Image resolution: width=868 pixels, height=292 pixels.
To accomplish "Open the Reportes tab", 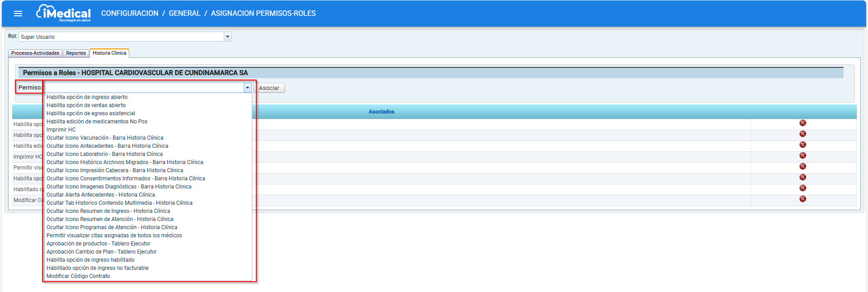I will pyautogui.click(x=76, y=53).
